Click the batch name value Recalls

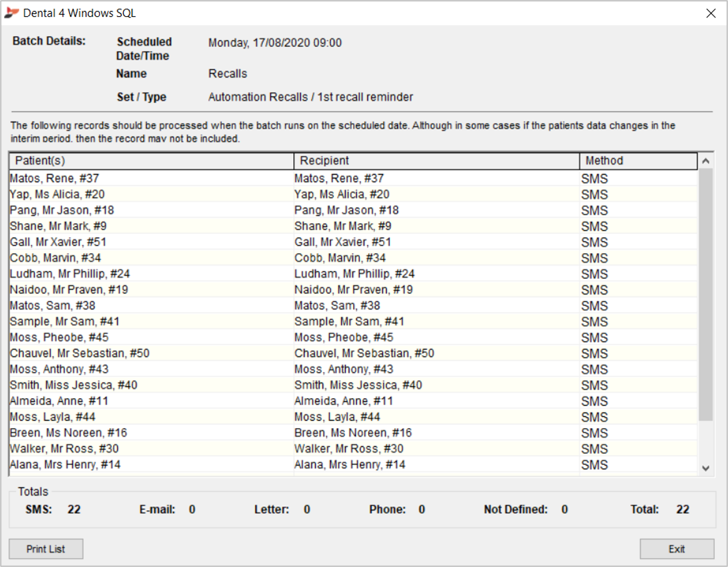click(x=227, y=73)
